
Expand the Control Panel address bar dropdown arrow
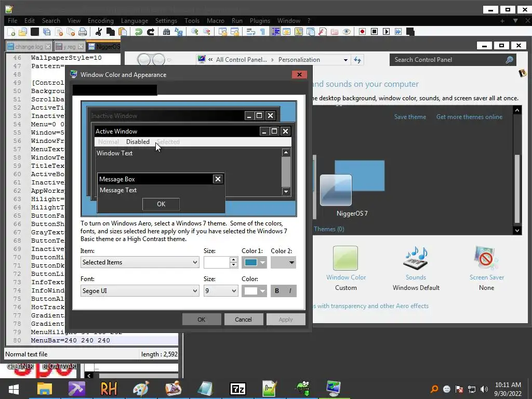pos(345,60)
